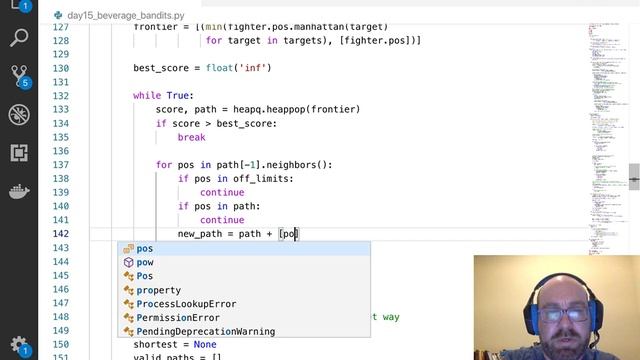Open the Explorer view in activity bar

19,5
